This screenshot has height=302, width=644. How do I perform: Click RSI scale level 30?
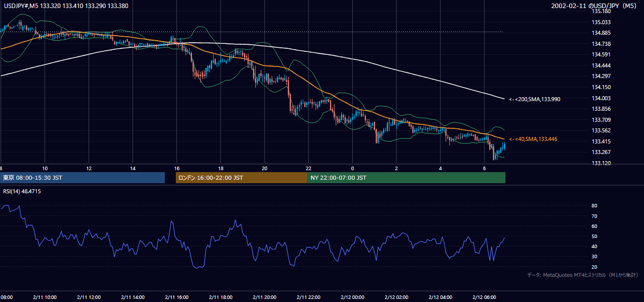(x=595, y=257)
